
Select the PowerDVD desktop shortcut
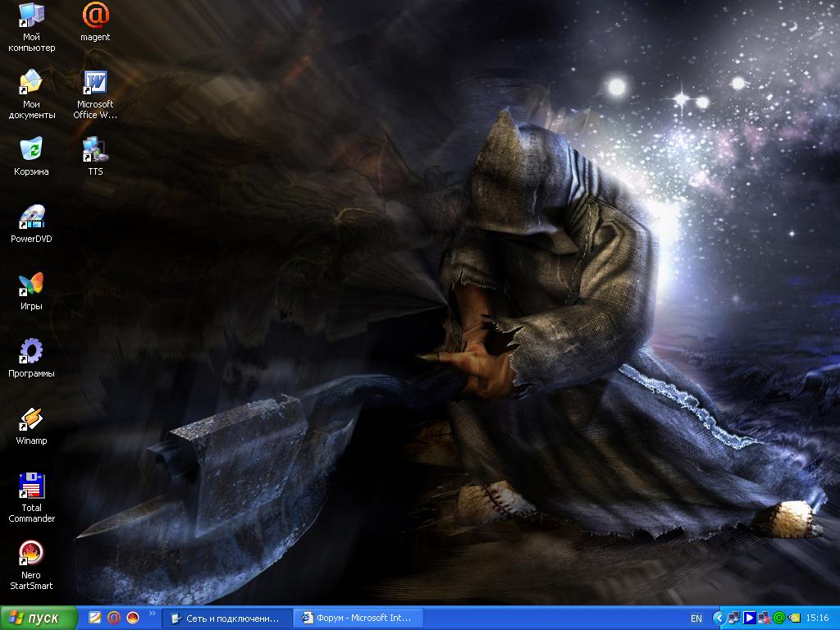tap(32, 224)
